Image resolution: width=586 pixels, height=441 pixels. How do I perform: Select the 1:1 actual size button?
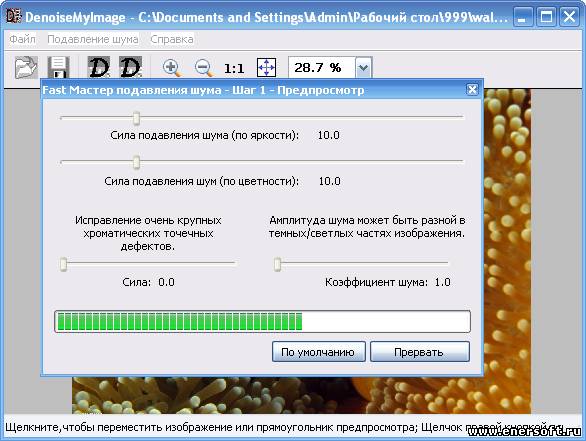[234, 68]
